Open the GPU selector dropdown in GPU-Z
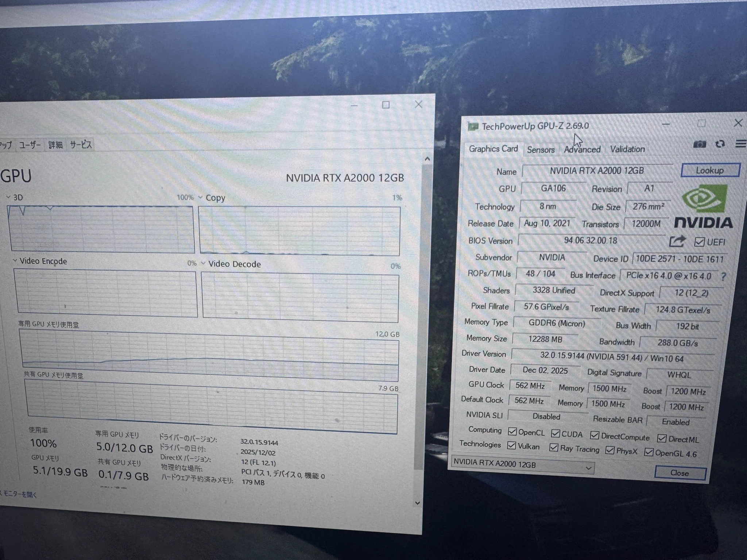Screen dimensions: 747x560 [x=522, y=465]
